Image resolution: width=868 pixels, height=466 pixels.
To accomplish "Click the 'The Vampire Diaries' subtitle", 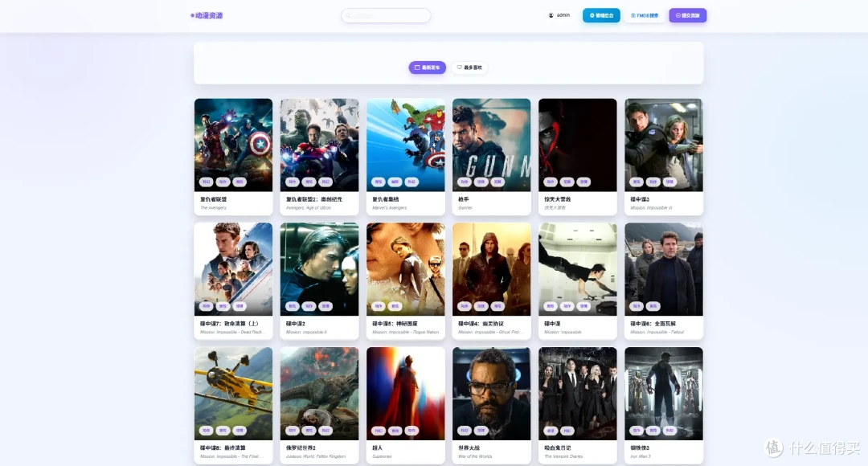I will click(x=563, y=456).
